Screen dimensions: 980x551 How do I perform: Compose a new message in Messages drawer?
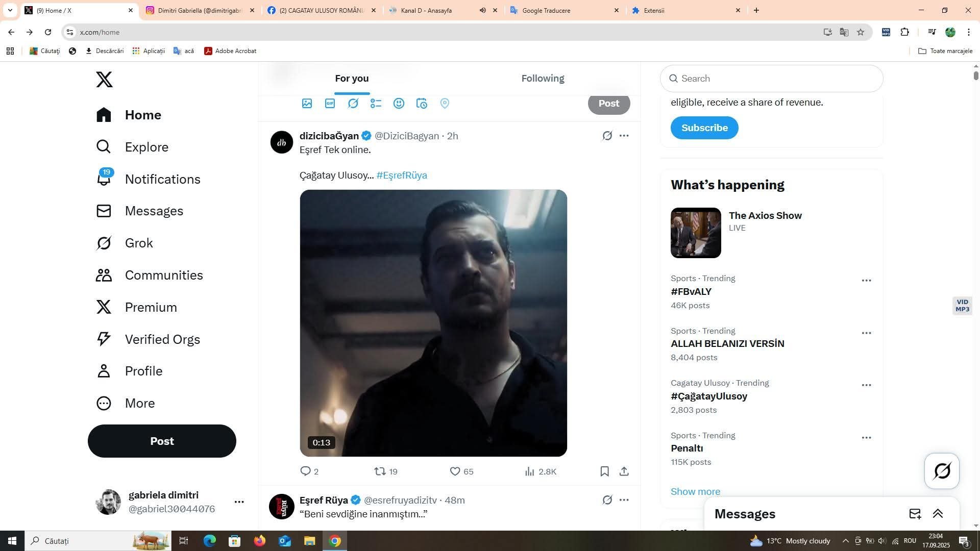click(915, 514)
